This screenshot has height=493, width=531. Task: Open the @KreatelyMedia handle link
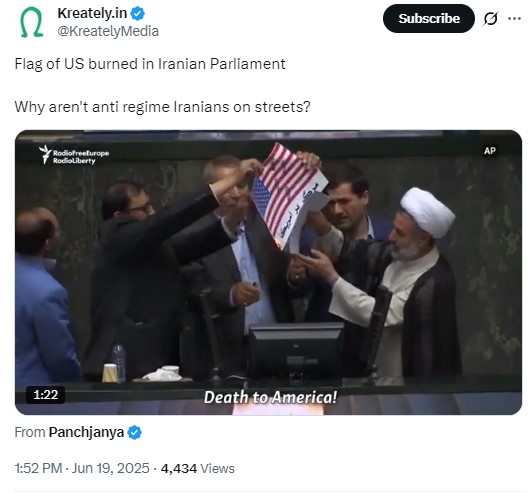click(108, 31)
